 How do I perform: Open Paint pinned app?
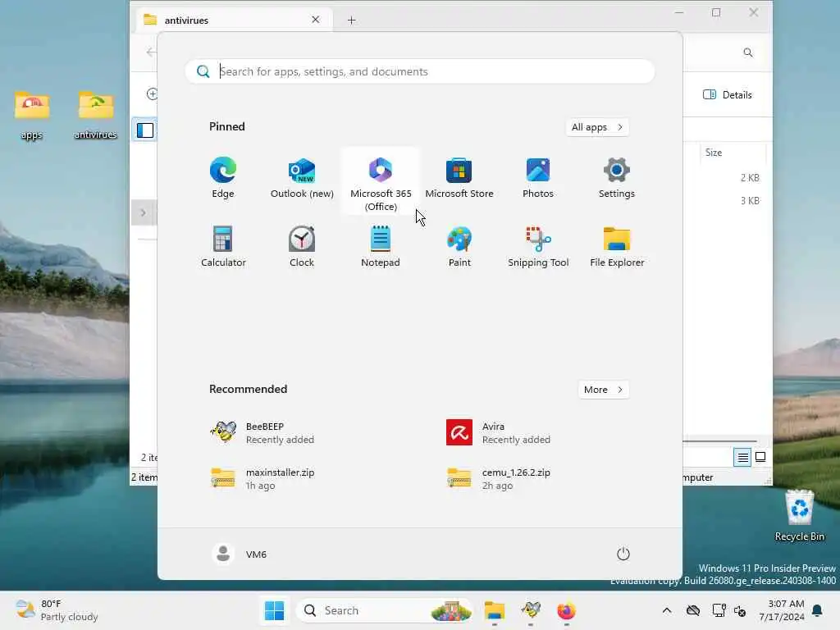coord(459,247)
